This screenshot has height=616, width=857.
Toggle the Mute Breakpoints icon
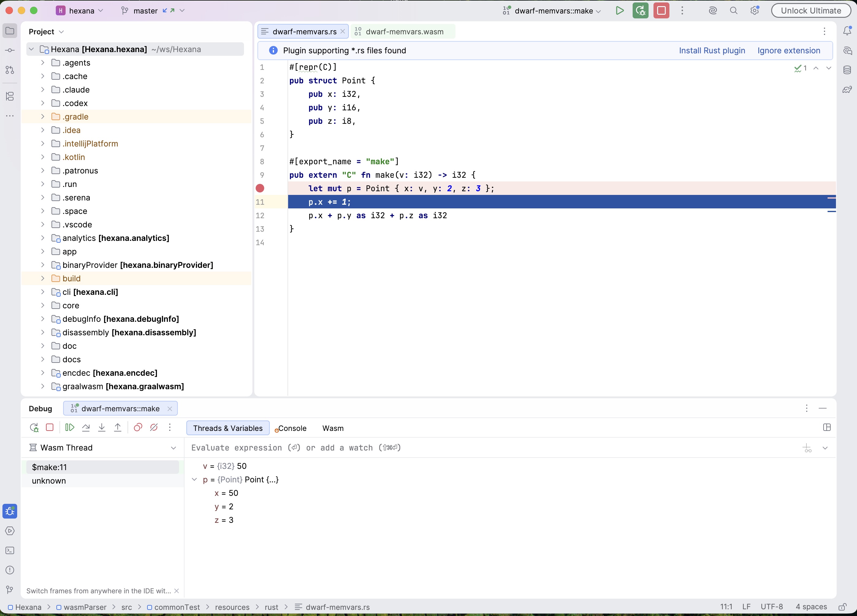[154, 428]
